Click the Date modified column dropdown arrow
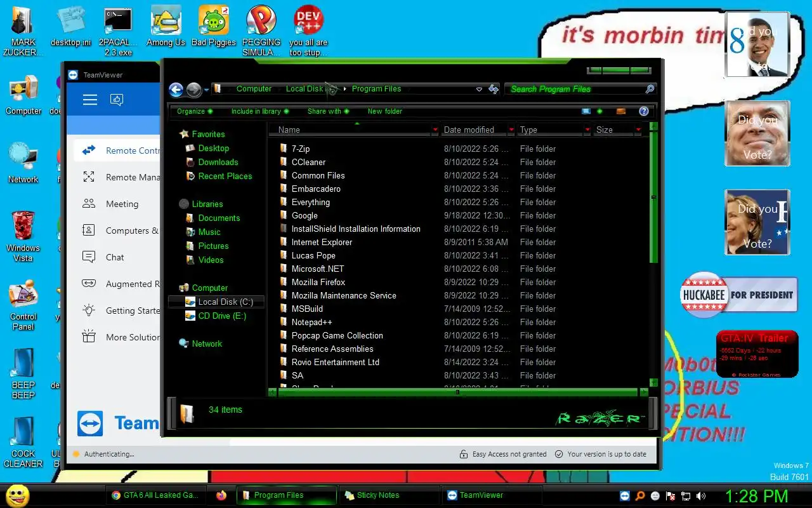Viewport: 812px width, 508px height. [x=511, y=130]
